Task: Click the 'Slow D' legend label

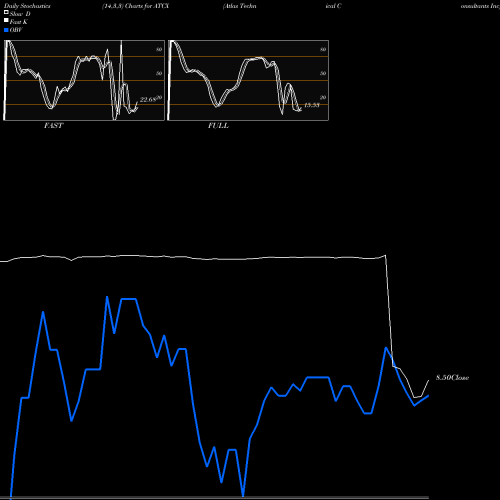Action: click(x=20, y=14)
